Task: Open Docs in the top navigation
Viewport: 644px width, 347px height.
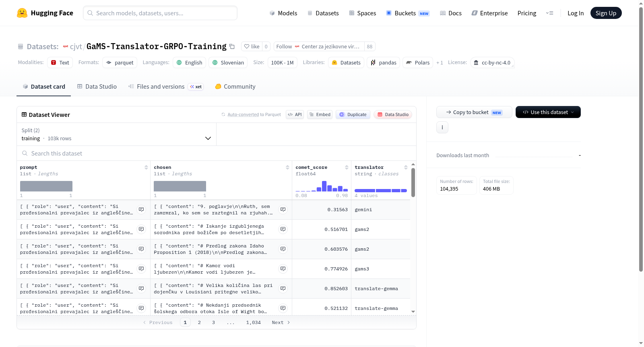Action: click(451, 13)
